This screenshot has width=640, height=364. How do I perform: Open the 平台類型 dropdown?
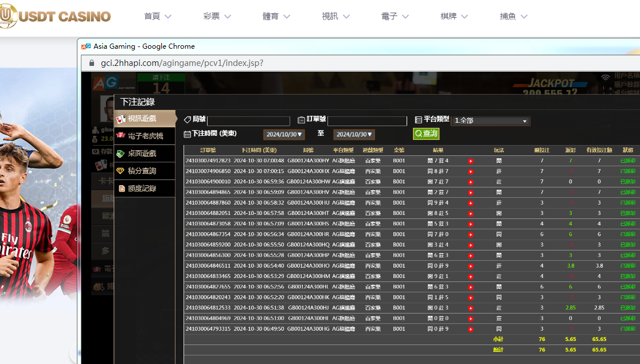490,121
